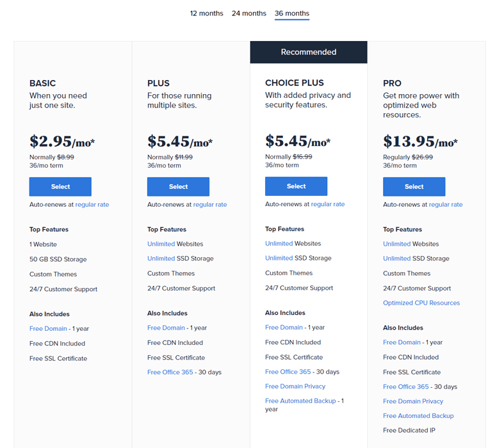Select the PLUS hosting plan

coord(178,187)
